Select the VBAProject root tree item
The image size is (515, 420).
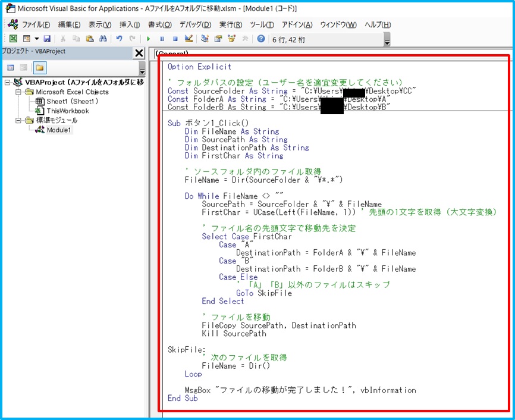tap(84, 82)
